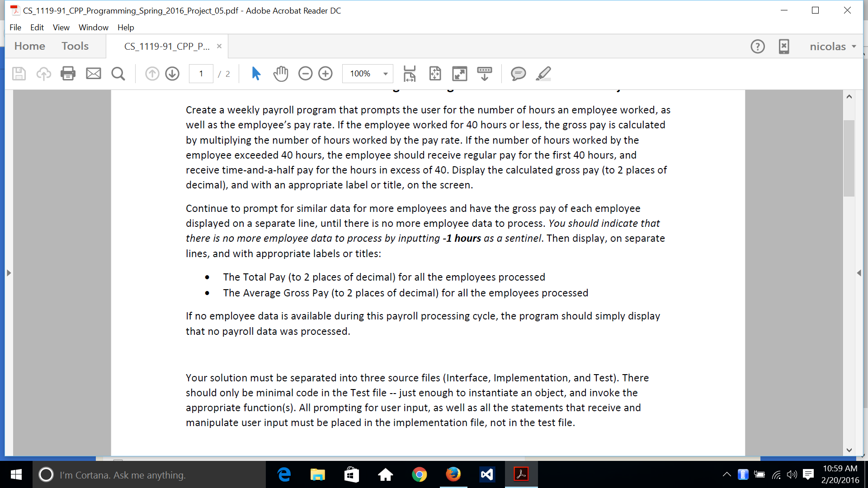
Task: Open the Find text magnifier tool
Action: click(118, 74)
